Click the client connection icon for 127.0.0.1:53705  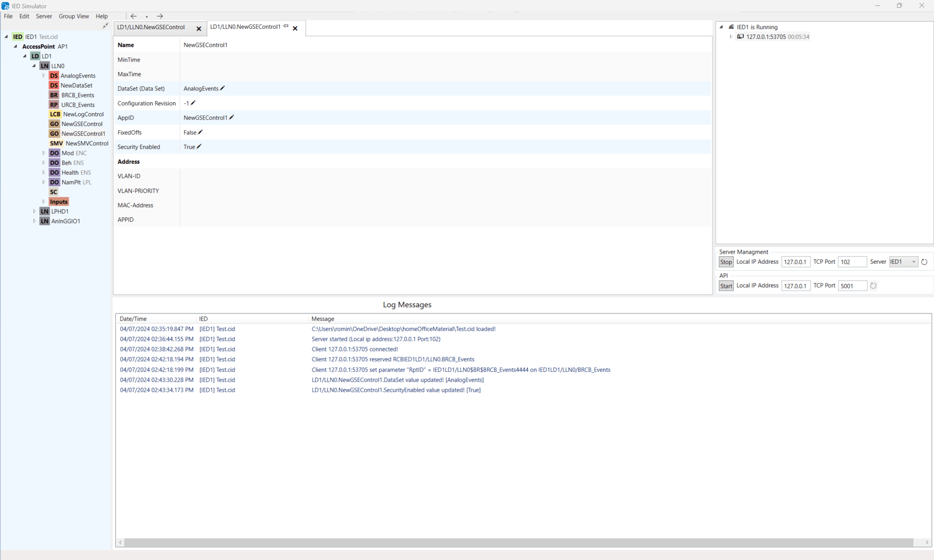pyautogui.click(x=740, y=37)
